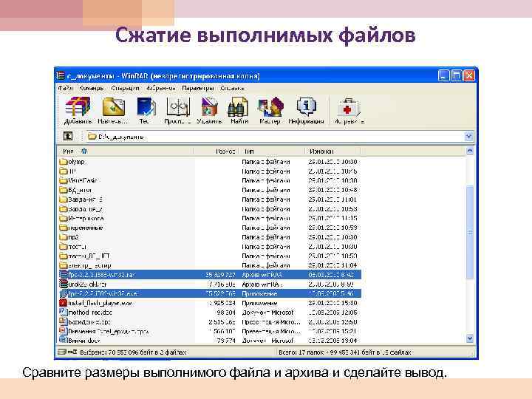This screenshot has height=399, width=532.
Task: Sort by the Изменён column header
Action: coord(332,151)
